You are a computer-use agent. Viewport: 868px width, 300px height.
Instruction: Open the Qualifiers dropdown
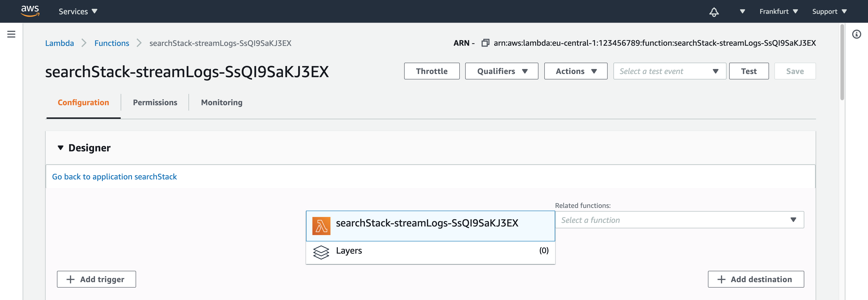pyautogui.click(x=501, y=71)
